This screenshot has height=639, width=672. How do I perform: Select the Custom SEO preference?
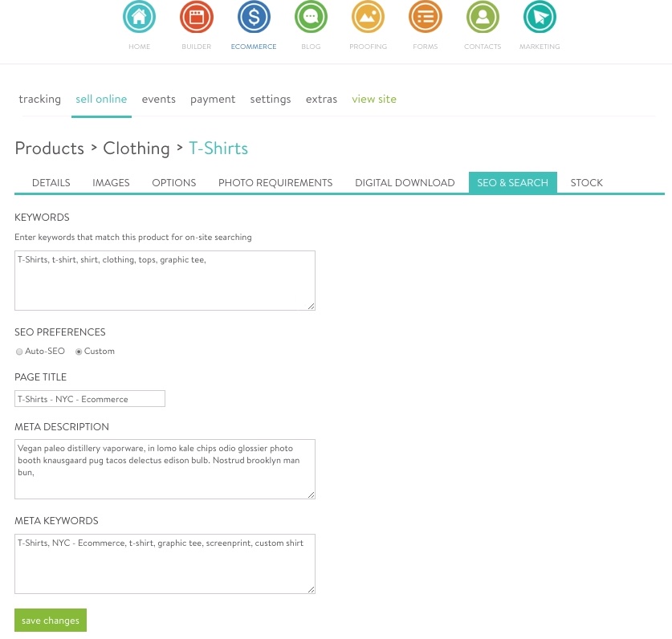78,352
